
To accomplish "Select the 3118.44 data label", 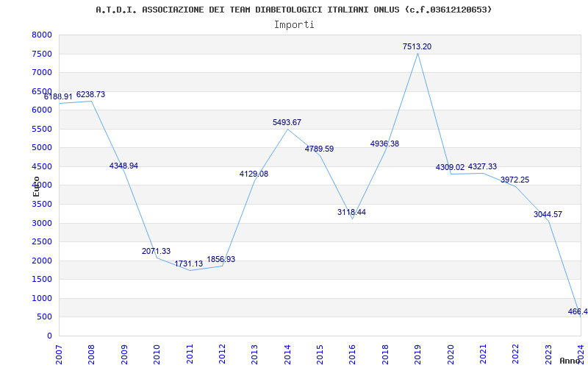I will (352, 212).
